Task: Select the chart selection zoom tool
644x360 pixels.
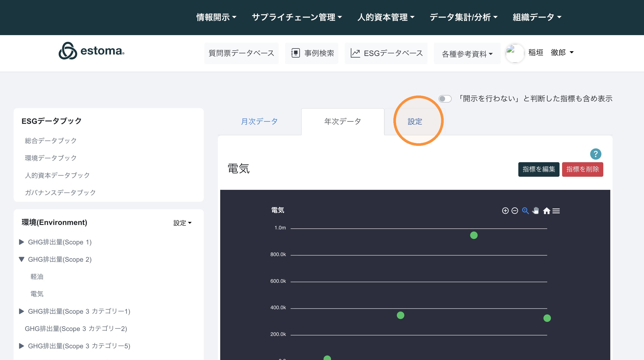Action: pos(525,211)
